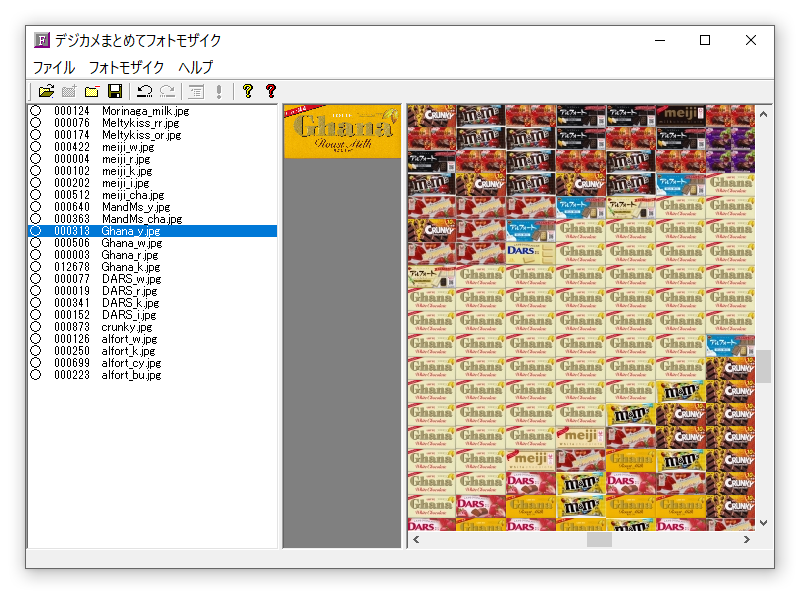Select the alfort_cy.jpg list entry
This screenshot has height=600, width=800.
(153, 363)
